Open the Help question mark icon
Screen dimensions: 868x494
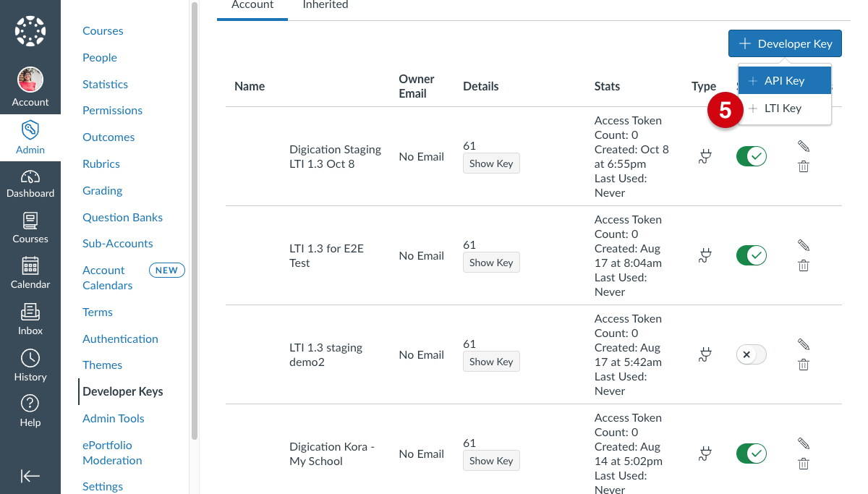[30, 404]
